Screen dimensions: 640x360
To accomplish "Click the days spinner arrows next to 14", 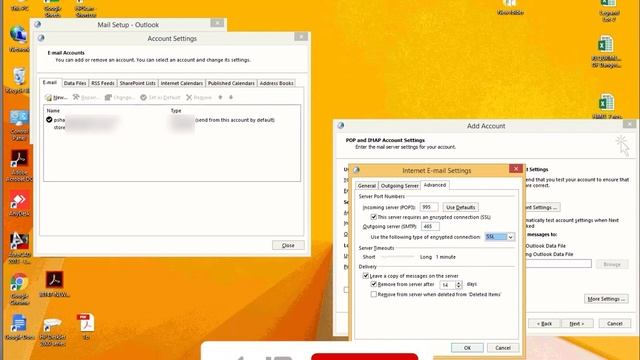I will [458, 284].
